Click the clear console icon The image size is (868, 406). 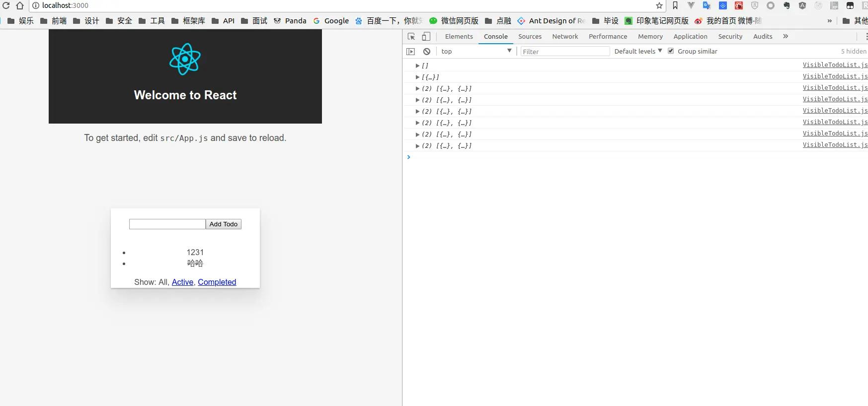427,51
